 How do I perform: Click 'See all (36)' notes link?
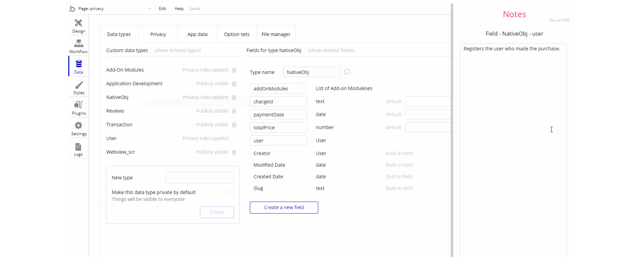coord(558,20)
